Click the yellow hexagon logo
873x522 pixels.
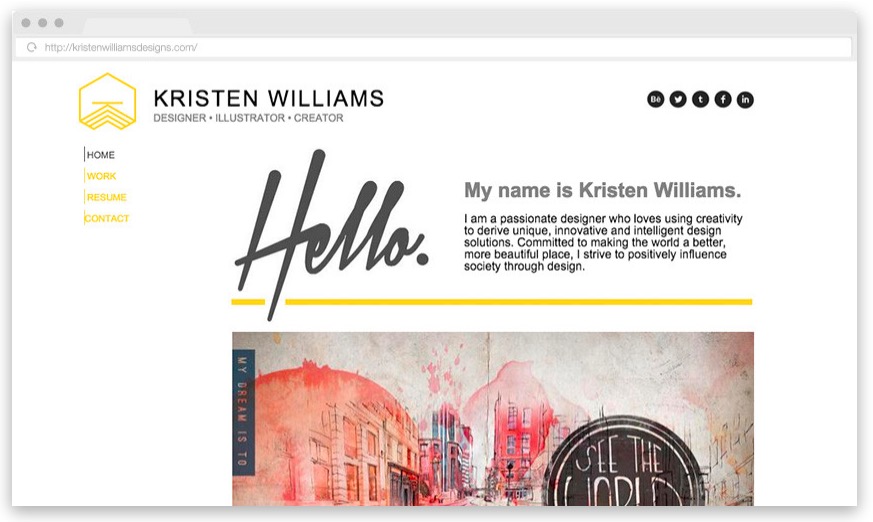107,101
